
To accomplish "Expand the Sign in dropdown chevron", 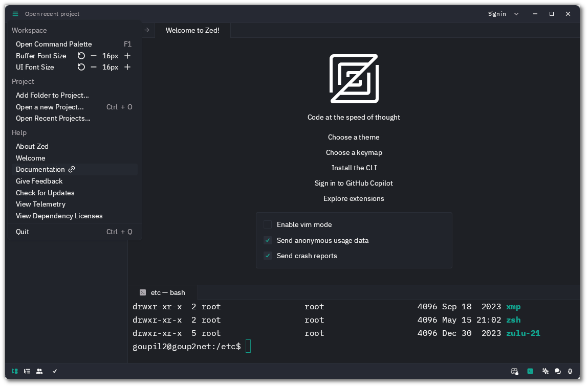I will pos(516,14).
